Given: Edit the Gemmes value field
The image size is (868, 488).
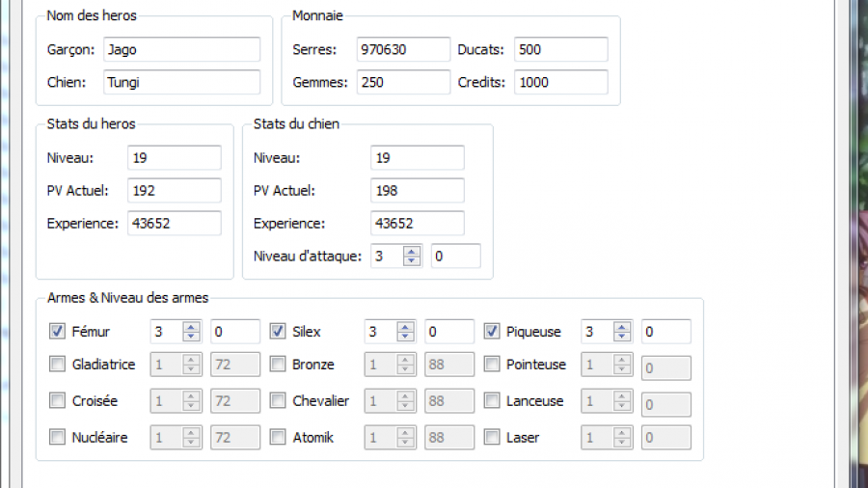Looking at the screenshot, I should 402,82.
